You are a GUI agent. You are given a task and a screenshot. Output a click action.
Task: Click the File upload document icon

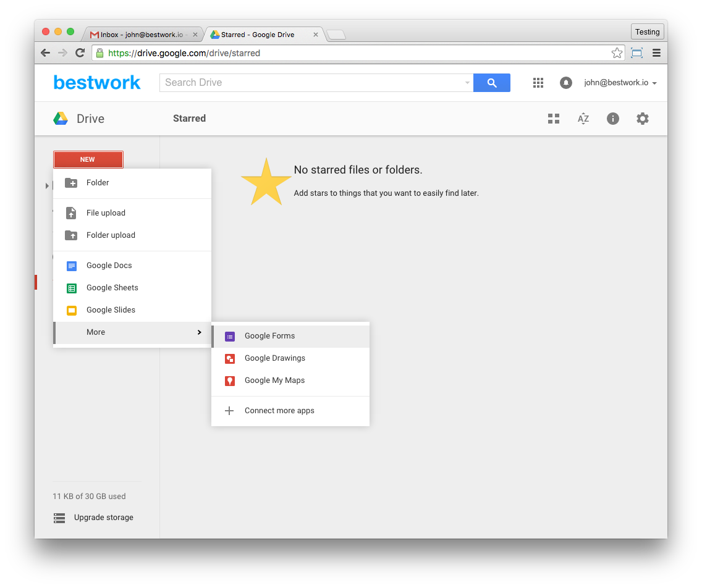pos(71,213)
